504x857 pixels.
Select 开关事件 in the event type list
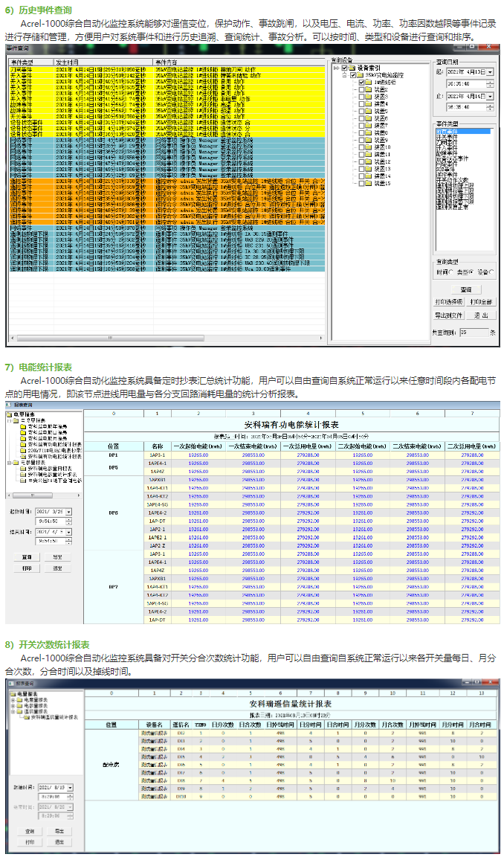(448, 137)
